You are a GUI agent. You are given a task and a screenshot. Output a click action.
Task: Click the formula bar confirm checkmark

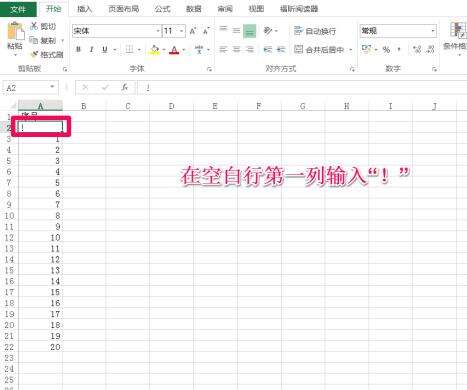[105, 88]
